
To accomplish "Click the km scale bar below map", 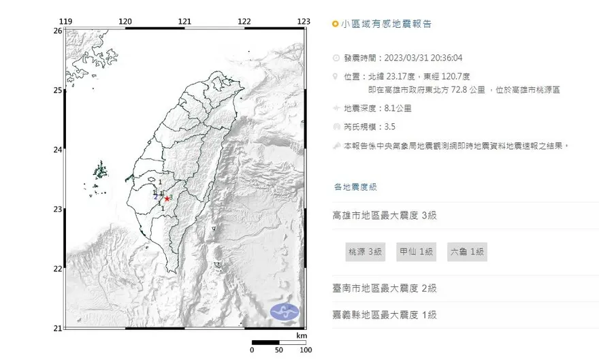I will (278, 342).
